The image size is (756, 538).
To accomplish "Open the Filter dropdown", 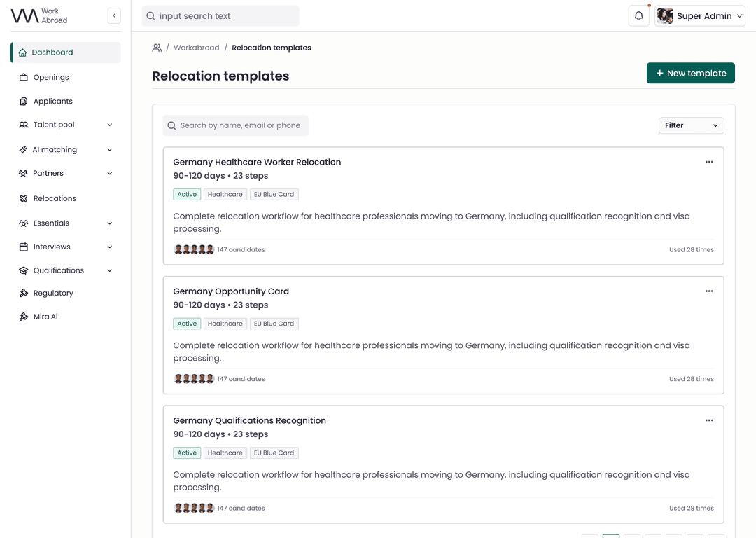I will click(691, 125).
